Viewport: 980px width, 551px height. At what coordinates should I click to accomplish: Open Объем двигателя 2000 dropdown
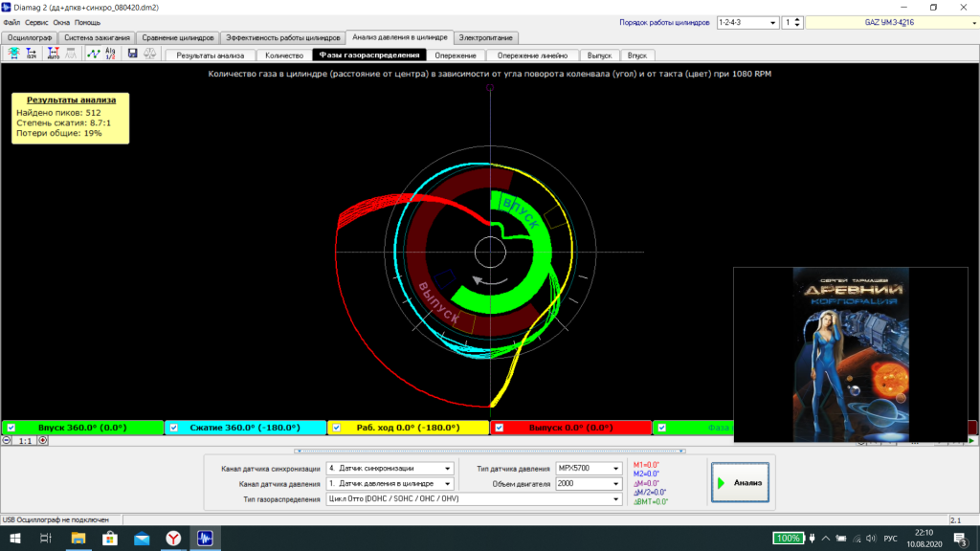click(615, 483)
